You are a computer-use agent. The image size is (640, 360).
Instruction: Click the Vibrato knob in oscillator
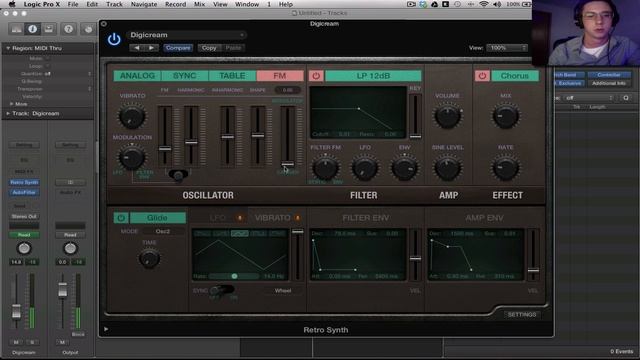pyautogui.click(x=132, y=116)
